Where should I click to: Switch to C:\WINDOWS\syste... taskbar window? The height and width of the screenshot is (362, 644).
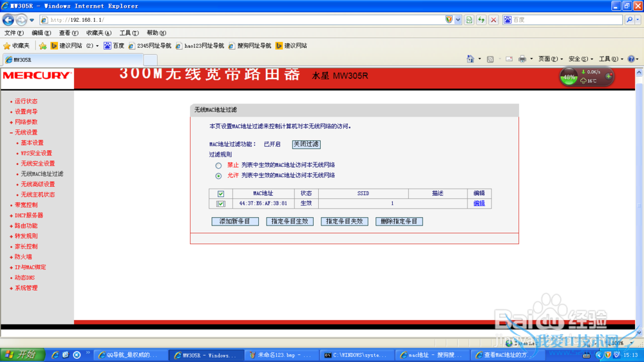coord(357,355)
